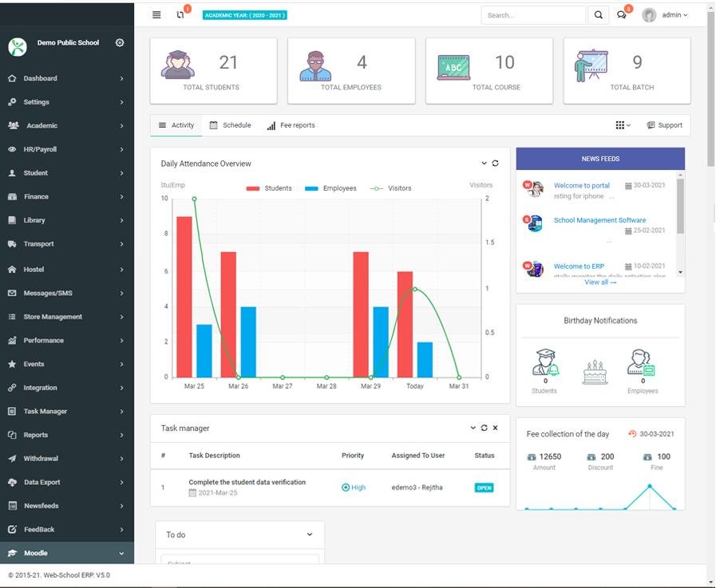The width and height of the screenshot is (716, 588).
Task: Click the Support button
Action: pyautogui.click(x=664, y=125)
